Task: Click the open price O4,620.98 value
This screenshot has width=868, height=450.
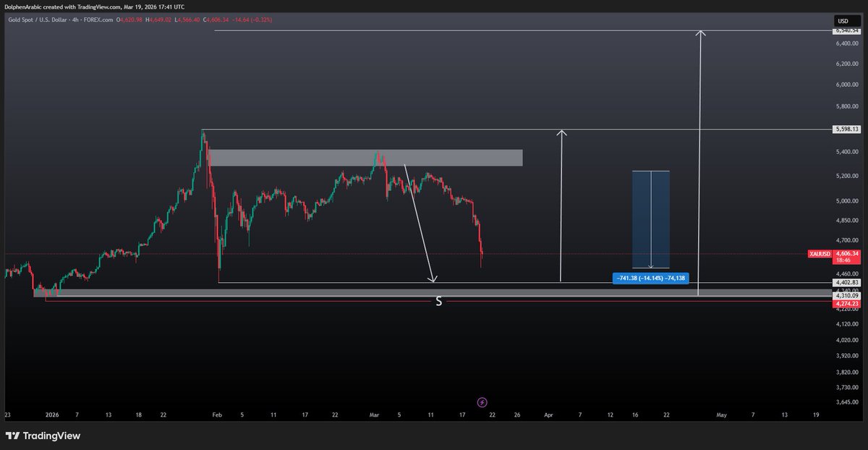Action: tap(128, 19)
